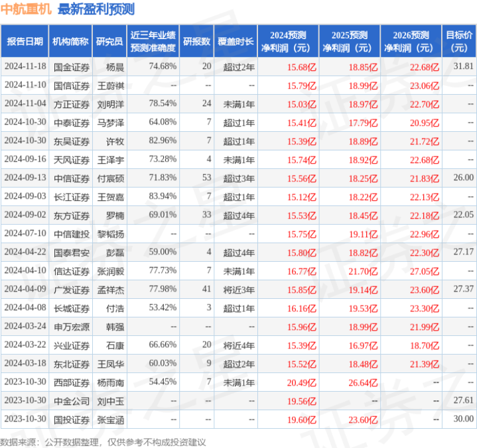Click 2024 profit value 20.49亿

click(x=302, y=382)
